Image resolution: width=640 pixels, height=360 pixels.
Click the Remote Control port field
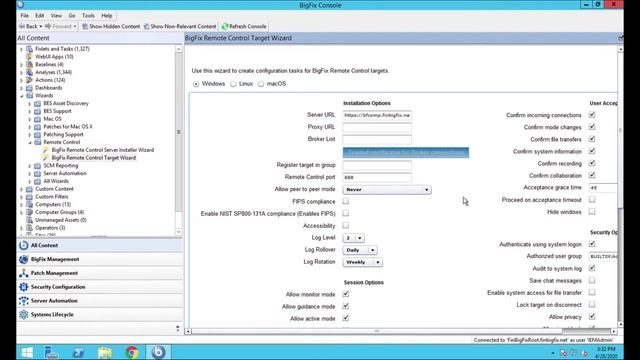(377, 177)
